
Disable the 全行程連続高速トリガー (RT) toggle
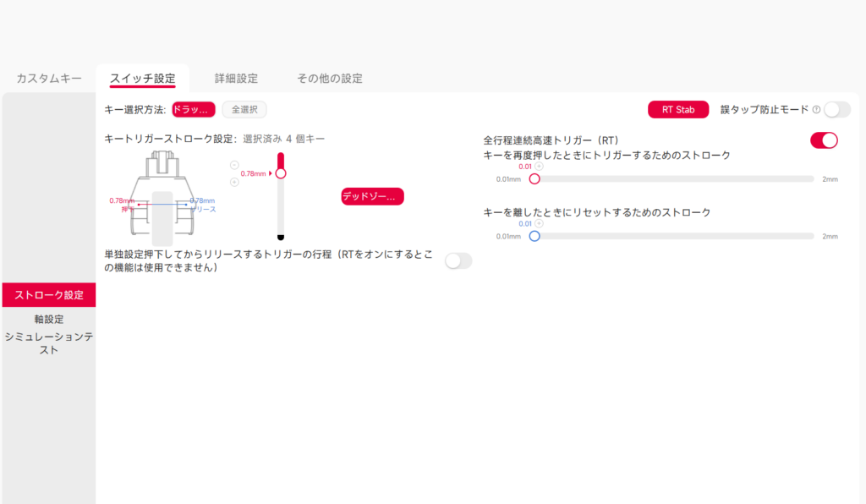coord(824,140)
